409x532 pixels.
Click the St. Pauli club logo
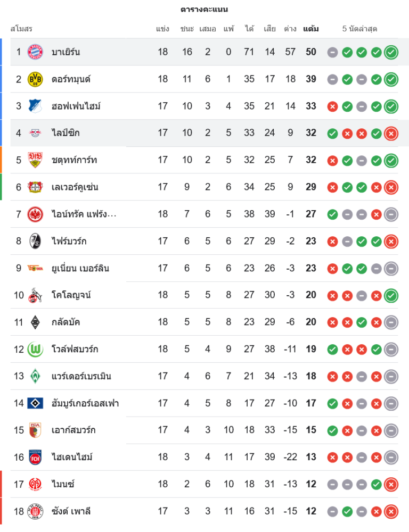[x=35, y=511]
